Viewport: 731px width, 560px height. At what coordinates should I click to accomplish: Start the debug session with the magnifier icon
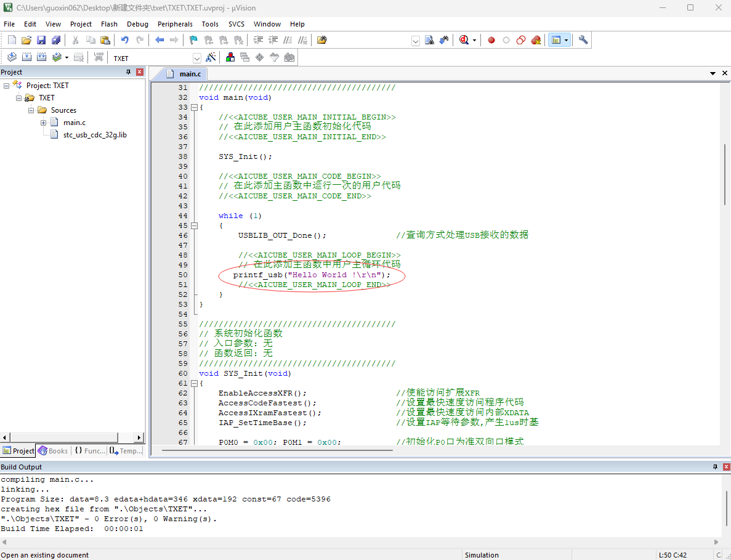tap(464, 40)
